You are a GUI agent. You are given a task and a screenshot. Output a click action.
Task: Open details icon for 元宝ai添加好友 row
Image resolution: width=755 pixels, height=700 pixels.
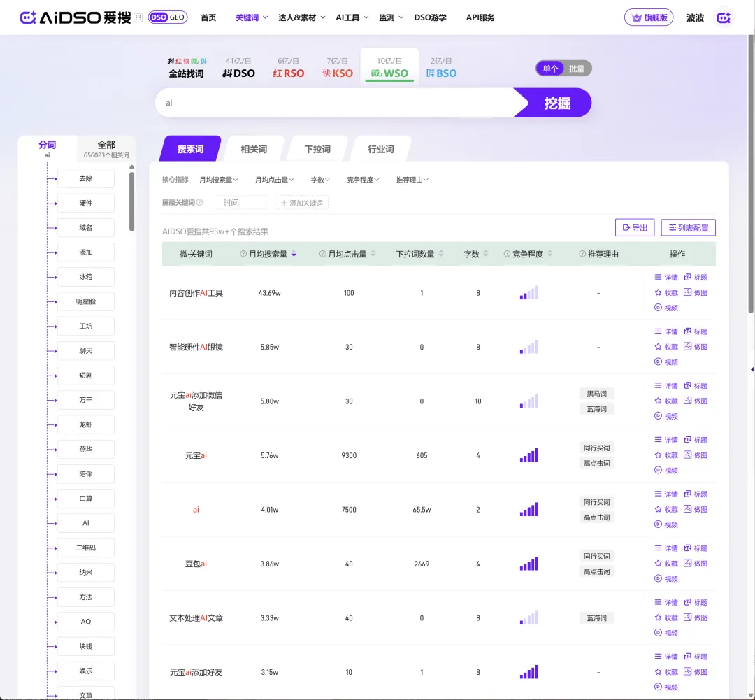point(658,657)
